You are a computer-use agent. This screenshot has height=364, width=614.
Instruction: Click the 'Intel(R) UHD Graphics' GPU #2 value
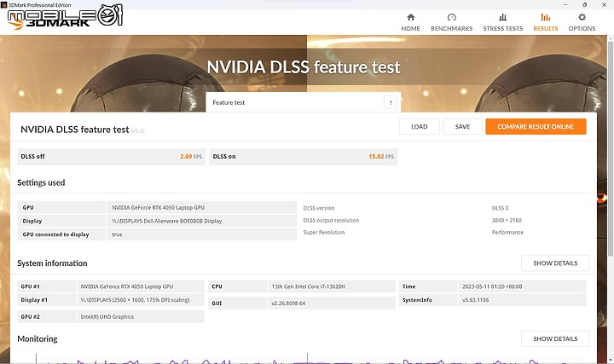click(x=107, y=316)
